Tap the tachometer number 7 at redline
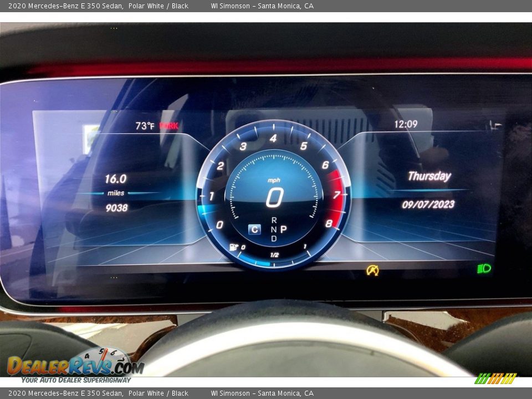 [x=336, y=195]
